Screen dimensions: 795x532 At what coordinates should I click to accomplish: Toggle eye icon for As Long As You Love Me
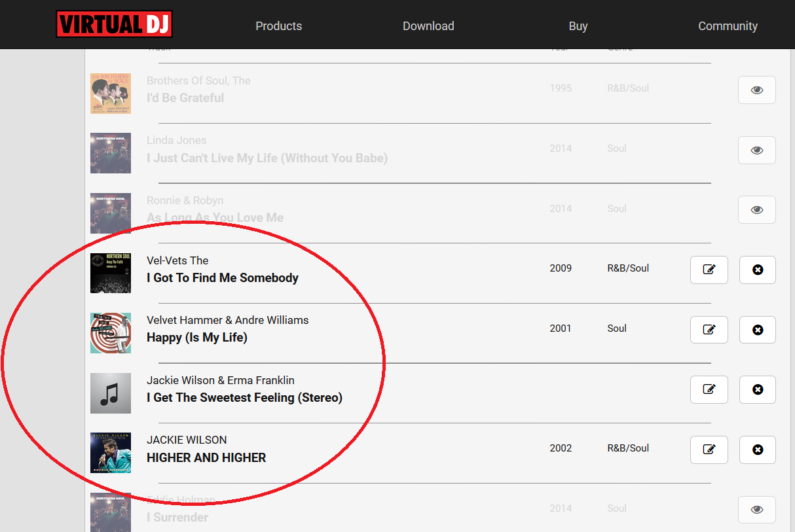pos(757,210)
